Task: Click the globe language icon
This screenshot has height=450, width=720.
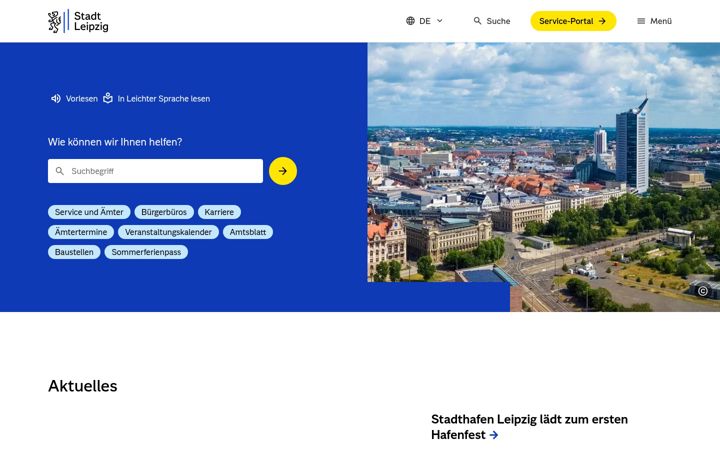Action: (x=410, y=21)
